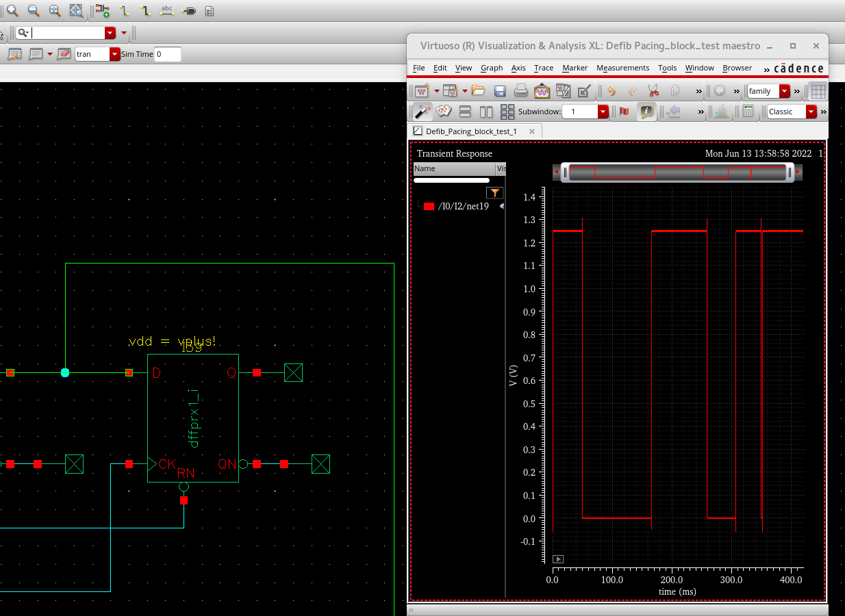This screenshot has height=616, width=845.
Task: Click the new graph window icon
Action: [422, 91]
